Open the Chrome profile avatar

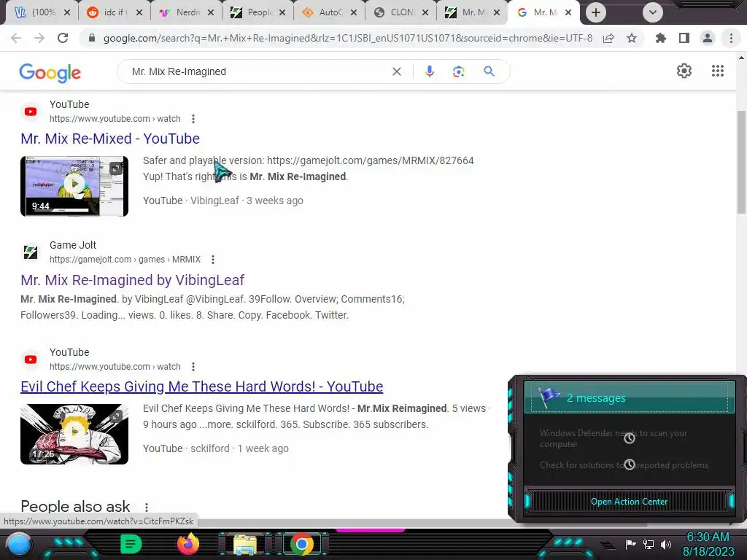point(708,38)
